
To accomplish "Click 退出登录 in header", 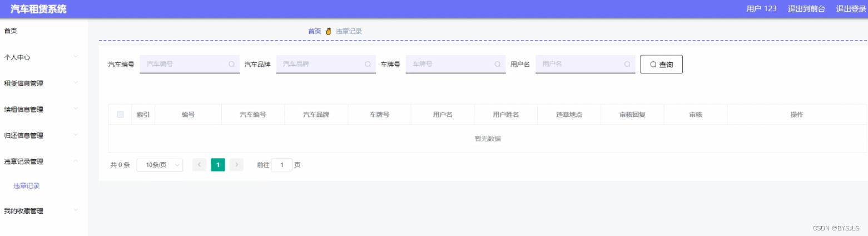I will pos(851,8).
